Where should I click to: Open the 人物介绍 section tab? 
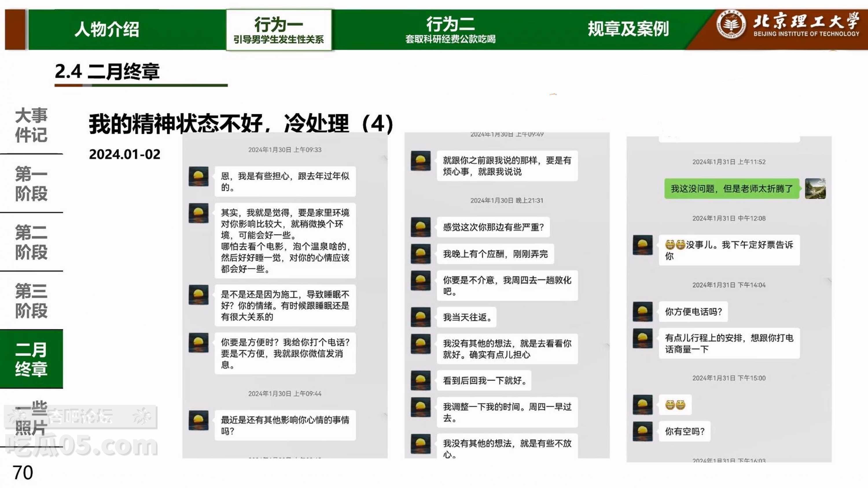(x=106, y=29)
